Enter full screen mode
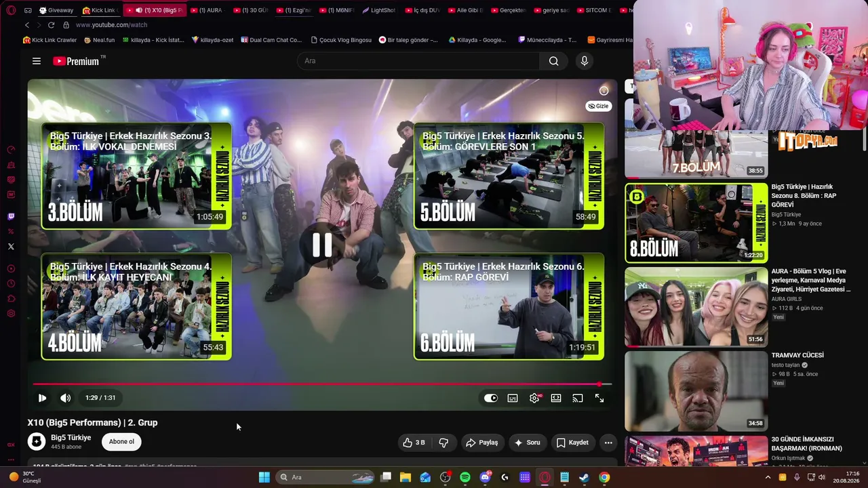Screen dimensions: 868x488 click(599, 398)
